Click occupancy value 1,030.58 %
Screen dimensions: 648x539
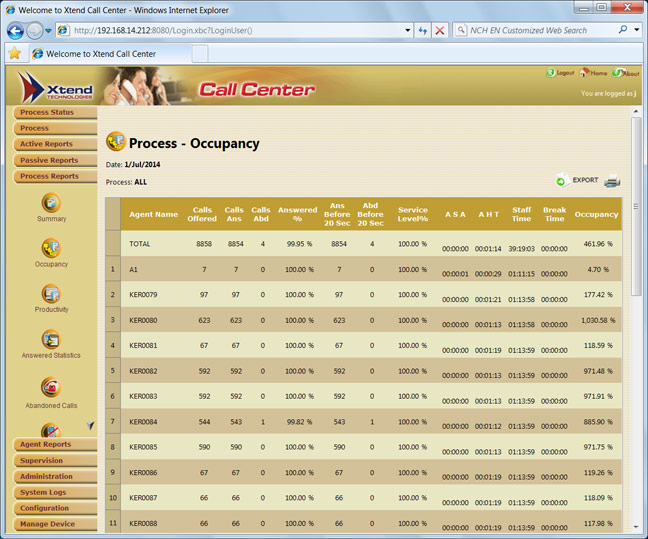click(598, 320)
